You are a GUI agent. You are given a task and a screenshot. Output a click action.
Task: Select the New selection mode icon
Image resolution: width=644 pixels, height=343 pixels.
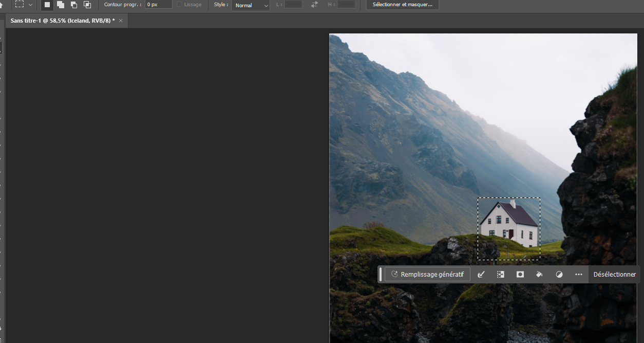[46, 5]
